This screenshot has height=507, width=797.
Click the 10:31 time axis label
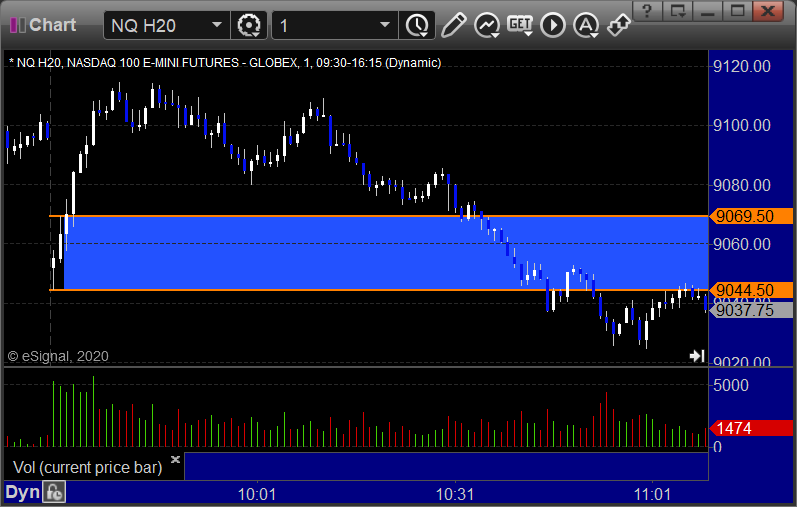tap(455, 494)
